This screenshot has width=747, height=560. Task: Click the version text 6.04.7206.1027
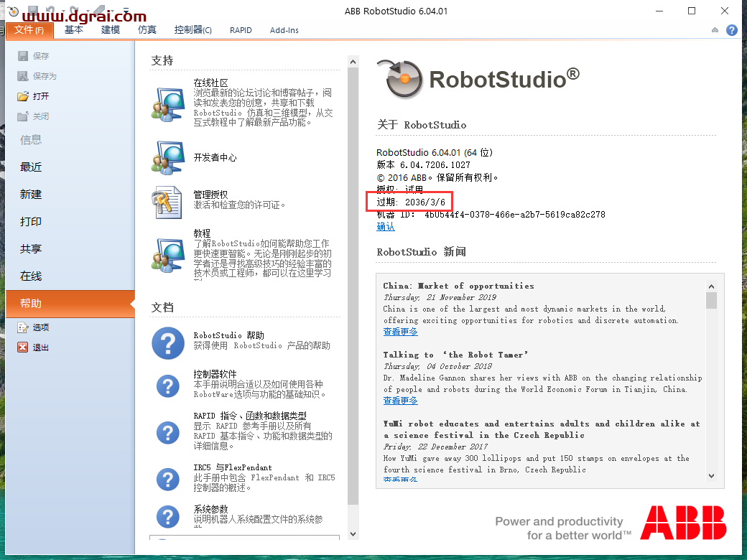[435, 164]
